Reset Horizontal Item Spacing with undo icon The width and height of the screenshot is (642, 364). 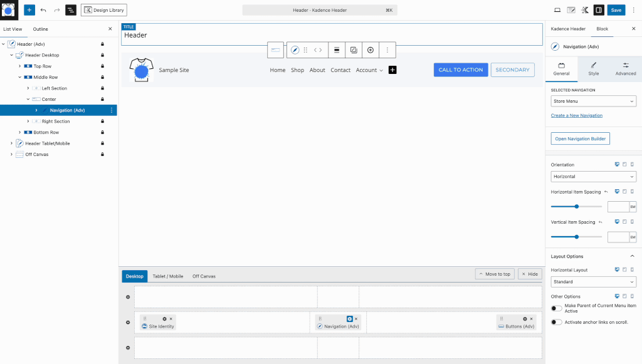[606, 192]
